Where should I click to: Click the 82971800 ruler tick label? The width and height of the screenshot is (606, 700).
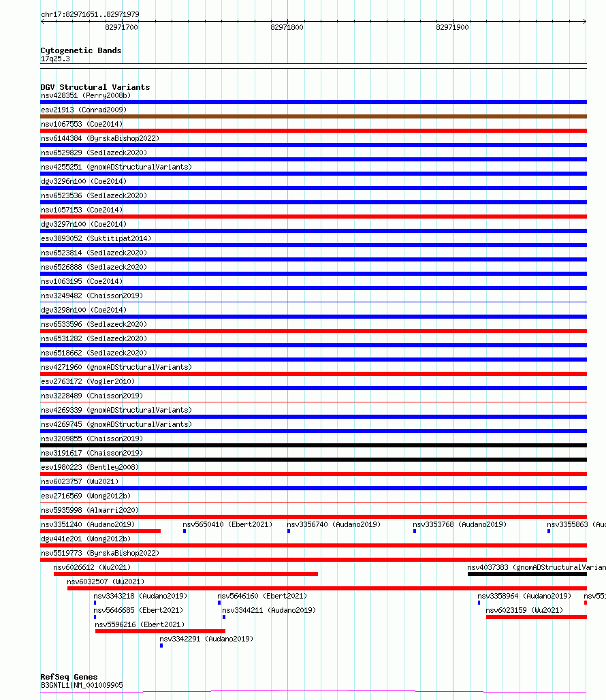coord(287,27)
